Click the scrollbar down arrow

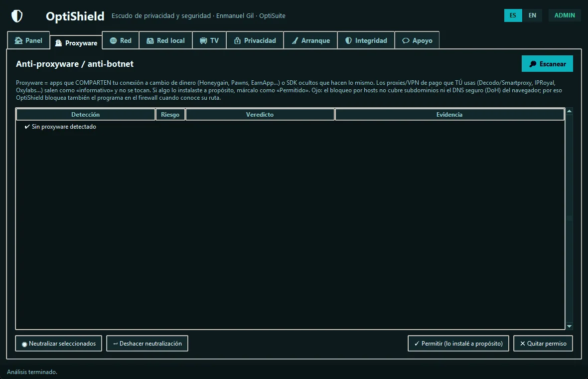click(569, 326)
